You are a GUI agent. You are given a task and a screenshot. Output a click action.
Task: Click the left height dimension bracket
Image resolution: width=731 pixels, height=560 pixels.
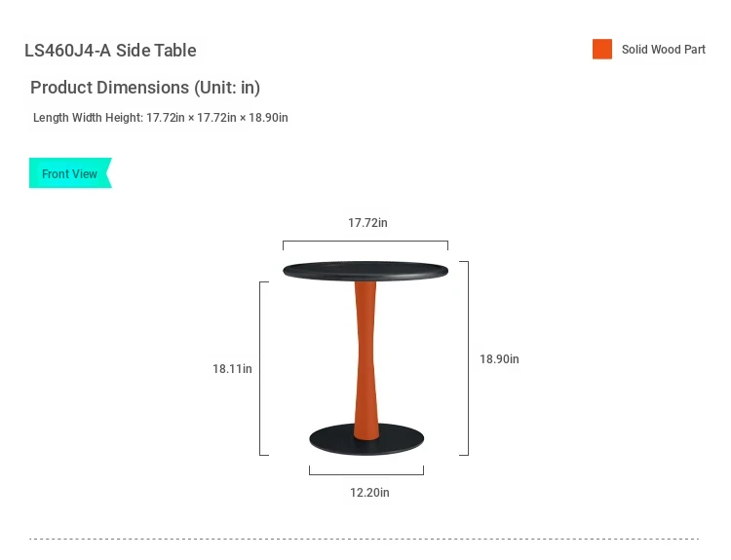pos(264,368)
